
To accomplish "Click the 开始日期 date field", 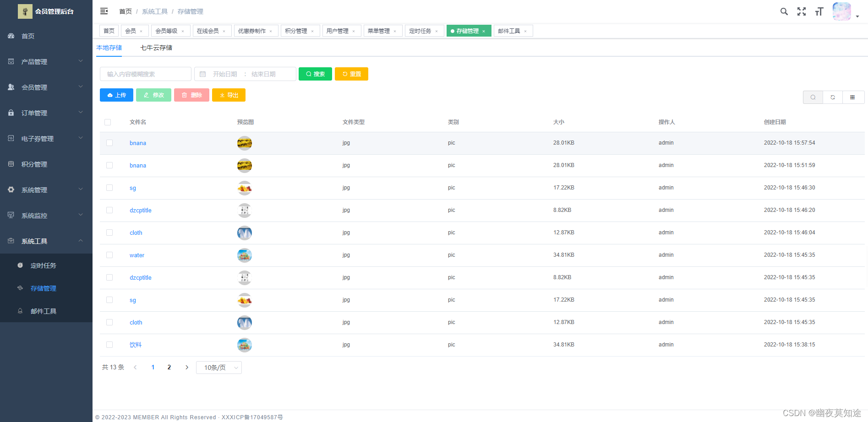I will [225, 74].
